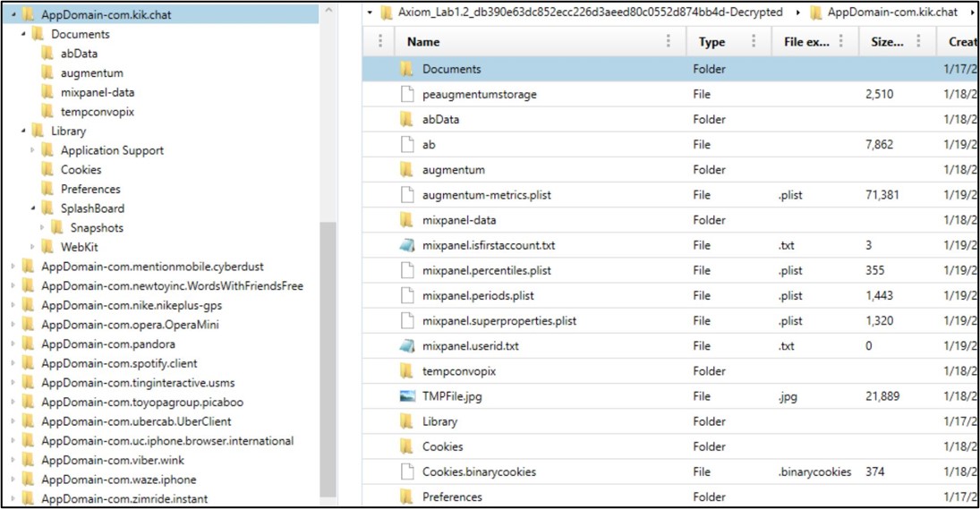Select AppDomain-com.ubercab.UberClient in the tree
980x509 pixels.
coord(136,421)
